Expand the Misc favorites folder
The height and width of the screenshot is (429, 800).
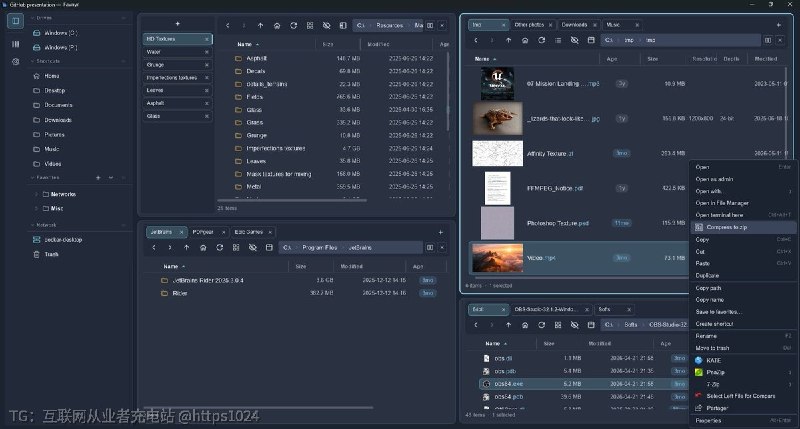point(36,209)
